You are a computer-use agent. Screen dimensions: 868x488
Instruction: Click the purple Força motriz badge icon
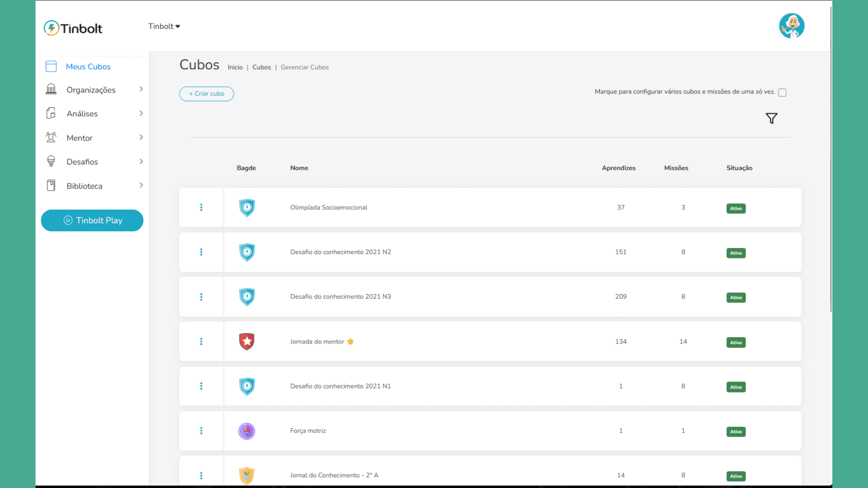pos(247,431)
